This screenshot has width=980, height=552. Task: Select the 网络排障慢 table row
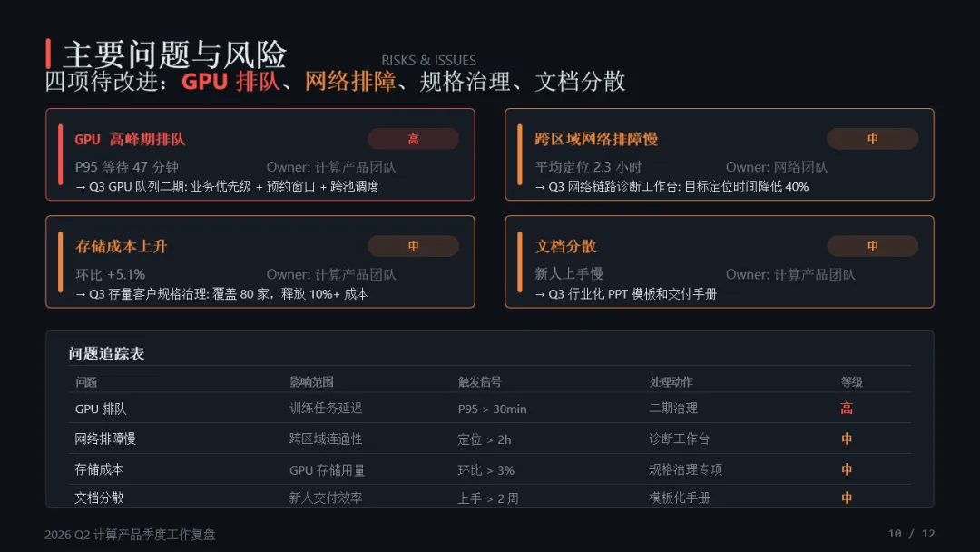(x=489, y=439)
